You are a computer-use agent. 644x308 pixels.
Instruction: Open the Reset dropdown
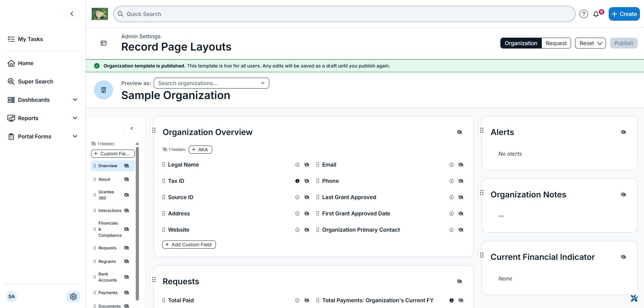[x=590, y=43]
